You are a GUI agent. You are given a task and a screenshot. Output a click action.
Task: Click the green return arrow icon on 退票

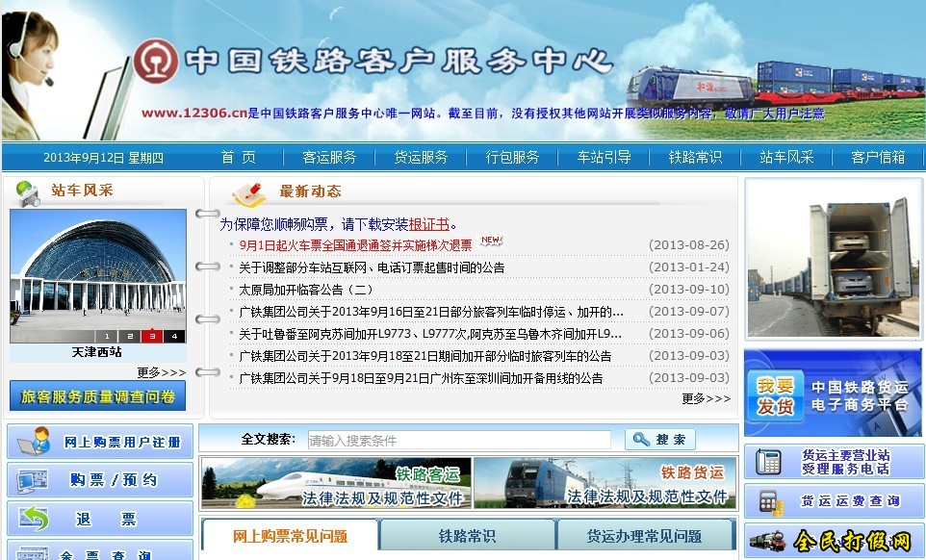[x=34, y=518]
